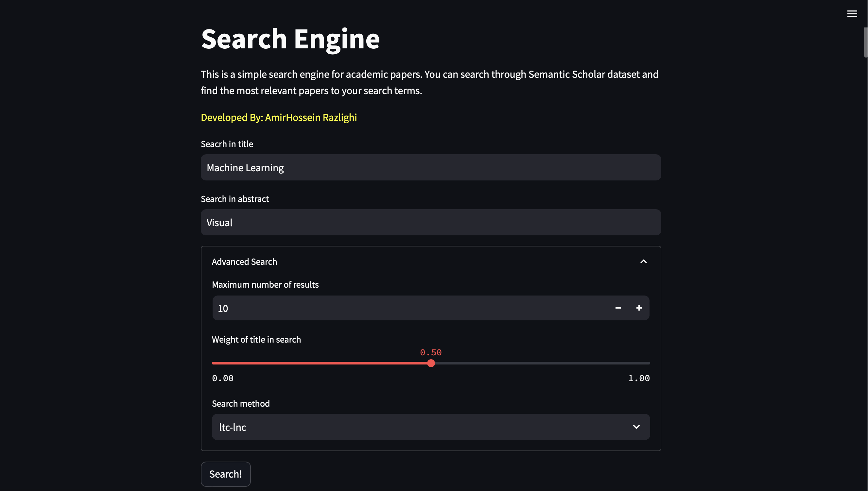This screenshot has width=868, height=491.
Task: Click the abstract search field containing Visual
Action: coord(430,222)
